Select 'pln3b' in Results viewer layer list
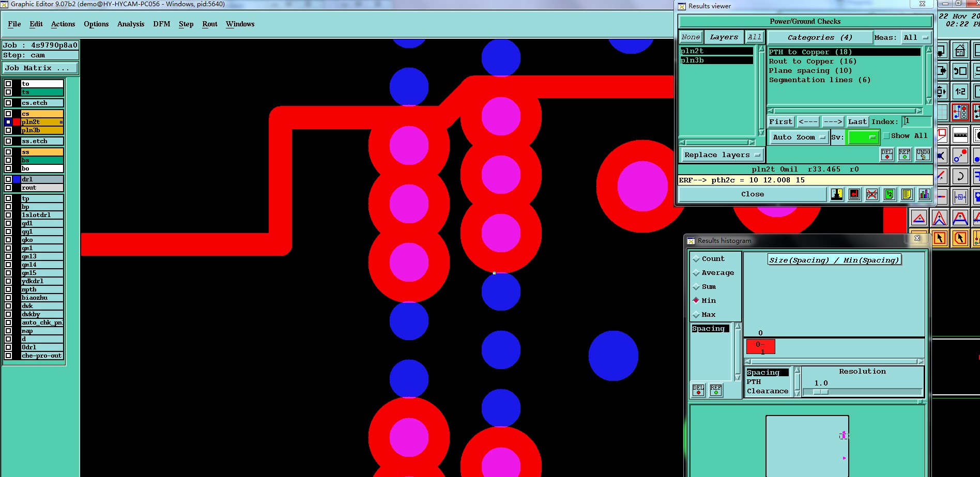Screen dimensions: 980x477 [x=717, y=60]
